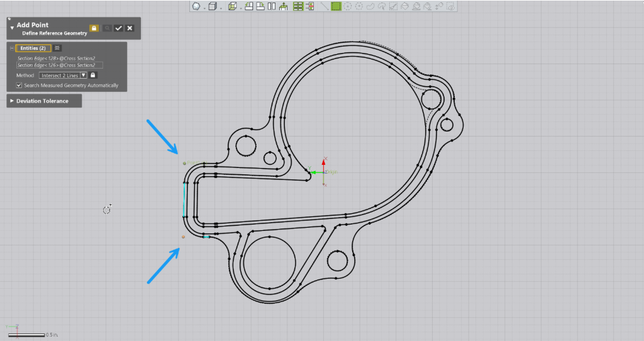
Task: Click the flood fill selection icon
Action: [x=405, y=6]
